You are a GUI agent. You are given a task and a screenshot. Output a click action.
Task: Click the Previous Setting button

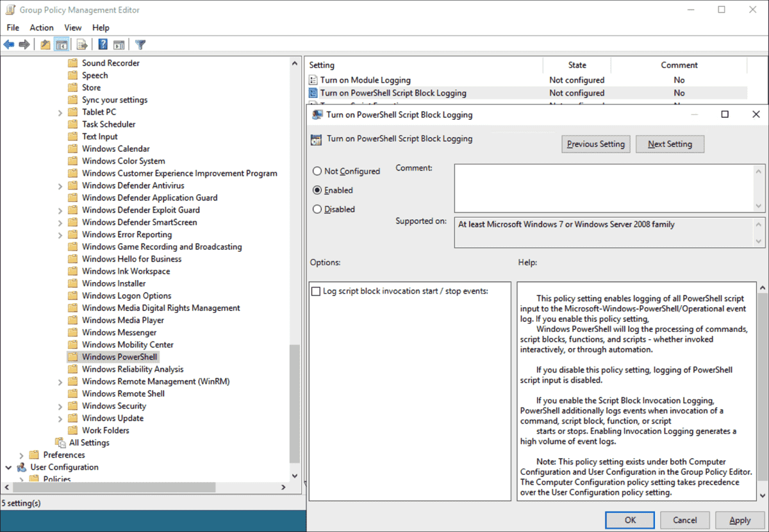coord(596,144)
